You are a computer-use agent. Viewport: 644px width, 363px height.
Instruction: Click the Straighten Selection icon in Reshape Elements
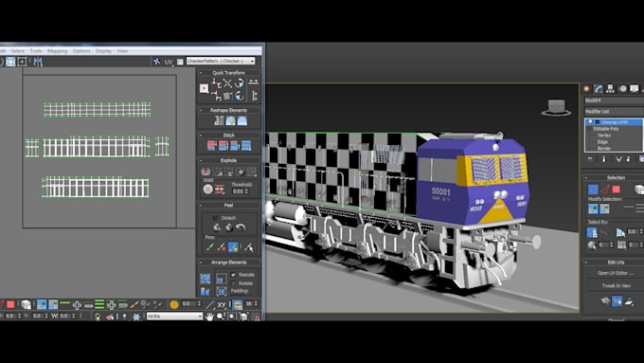[219, 121]
